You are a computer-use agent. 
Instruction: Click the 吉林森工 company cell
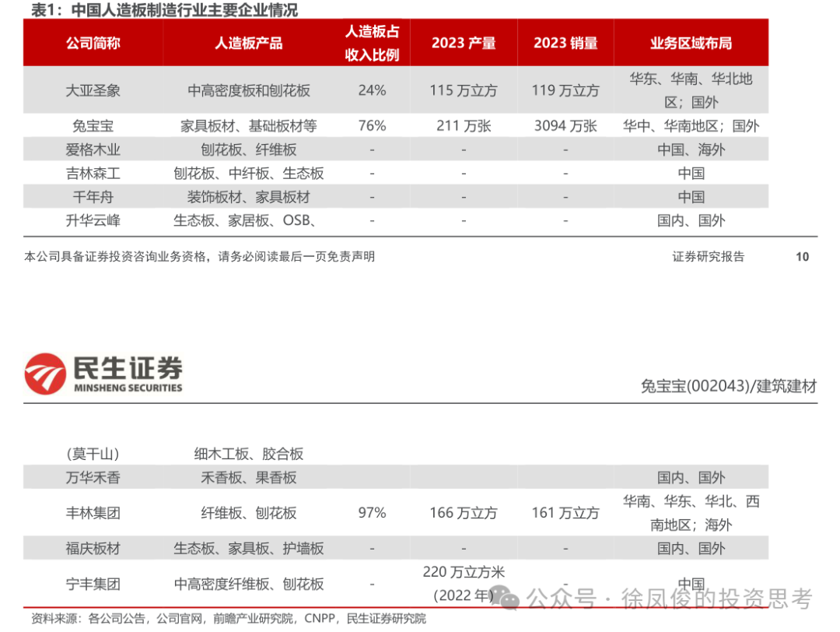(93, 173)
